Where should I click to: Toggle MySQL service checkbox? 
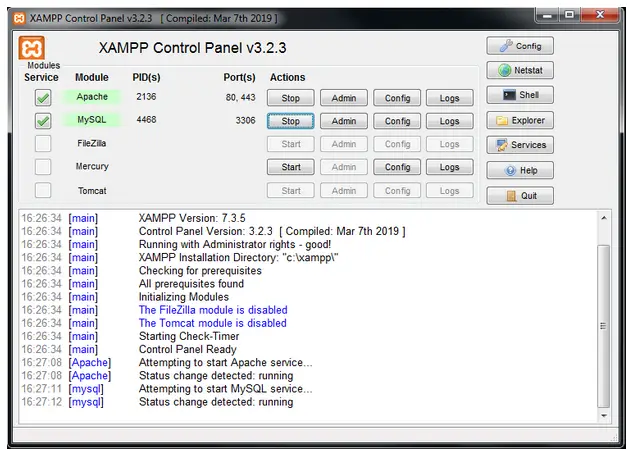click(x=43, y=120)
